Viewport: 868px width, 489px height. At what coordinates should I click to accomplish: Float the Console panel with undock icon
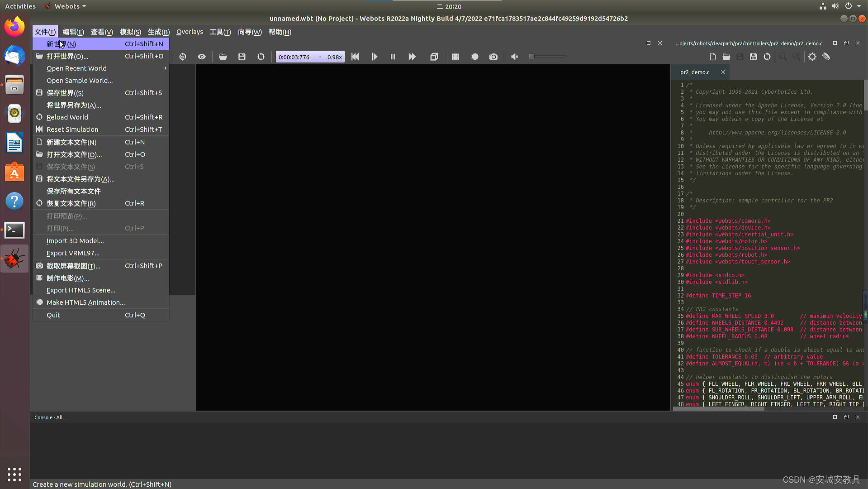[x=846, y=417]
